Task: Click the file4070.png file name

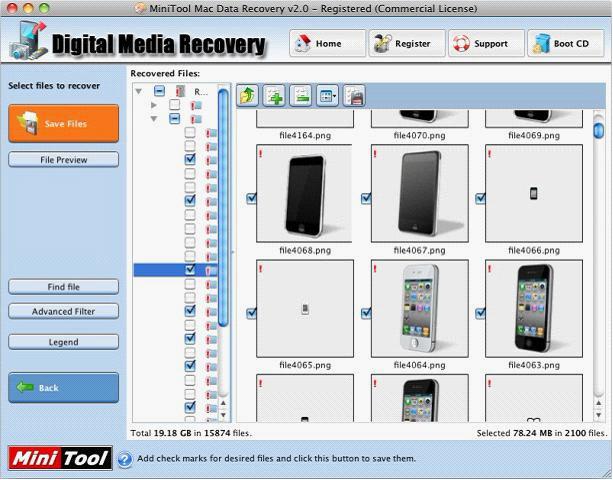Action: pos(419,136)
